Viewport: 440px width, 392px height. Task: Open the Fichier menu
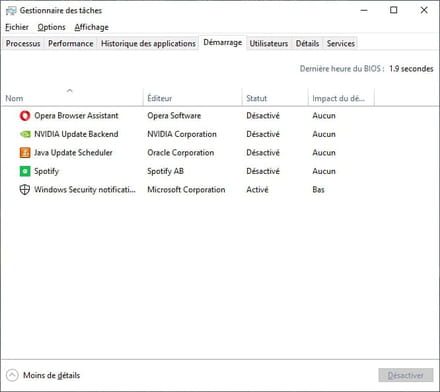click(x=17, y=27)
